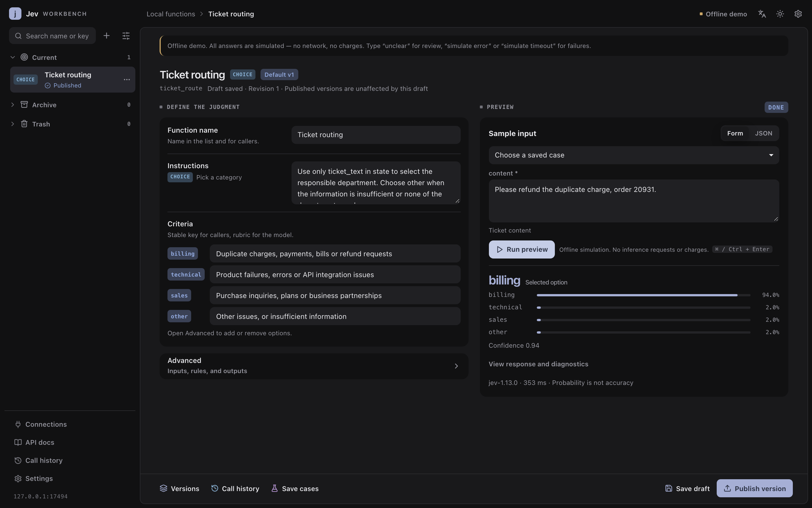Open API docs from the sidebar

point(34,443)
